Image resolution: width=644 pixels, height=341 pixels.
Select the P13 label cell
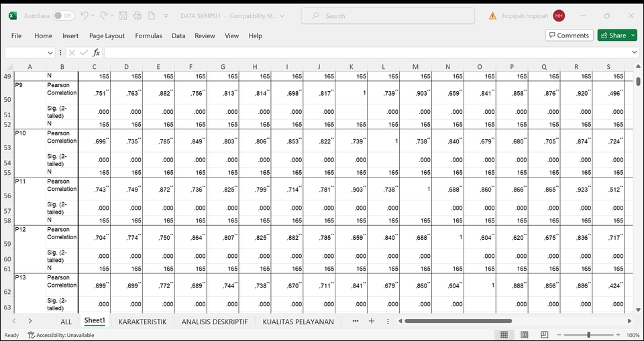(30, 285)
